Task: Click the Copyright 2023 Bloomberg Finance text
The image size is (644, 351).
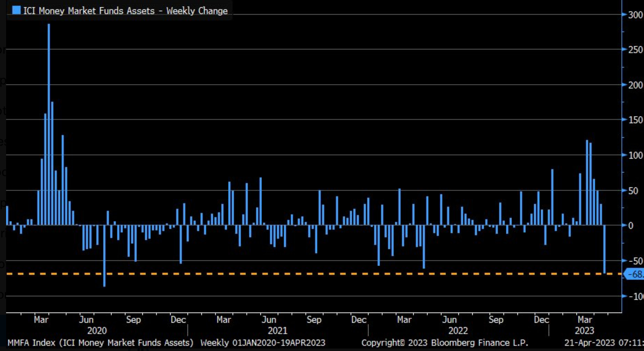Action: coord(445,343)
